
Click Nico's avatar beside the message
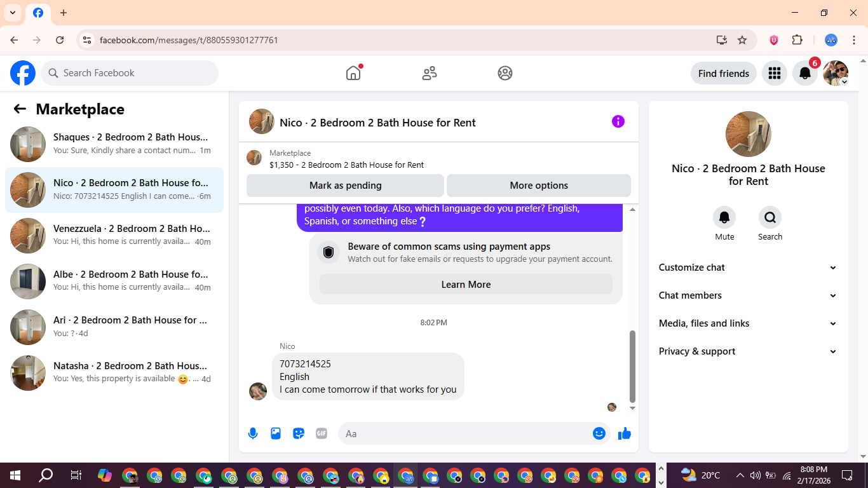258,391
